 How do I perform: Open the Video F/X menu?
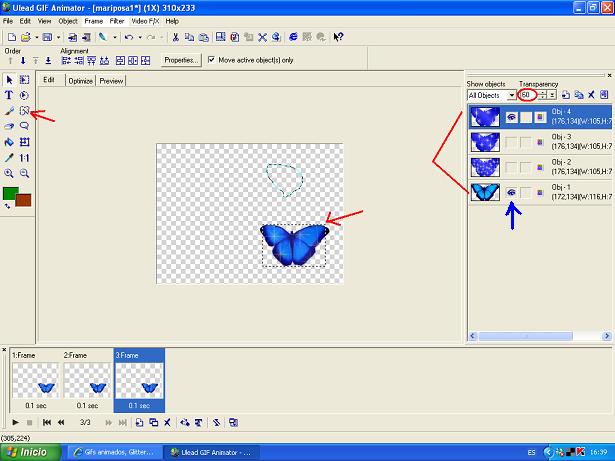(145, 21)
